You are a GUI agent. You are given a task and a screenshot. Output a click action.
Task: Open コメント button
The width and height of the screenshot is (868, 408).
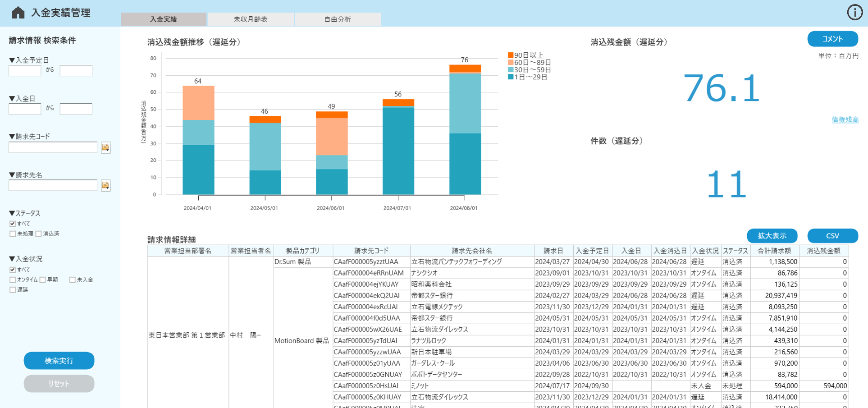[832, 39]
